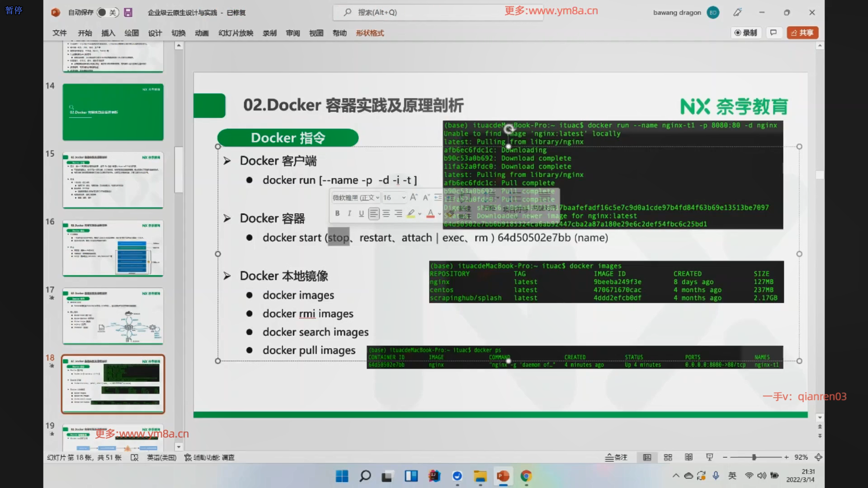
Task: Switch to reading view
Action: point(689,457)
